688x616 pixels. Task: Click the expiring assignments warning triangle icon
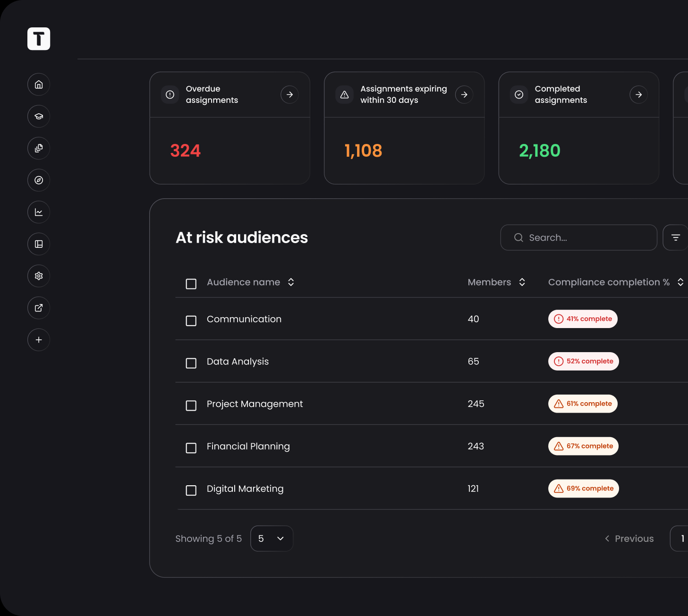point(345,94)
